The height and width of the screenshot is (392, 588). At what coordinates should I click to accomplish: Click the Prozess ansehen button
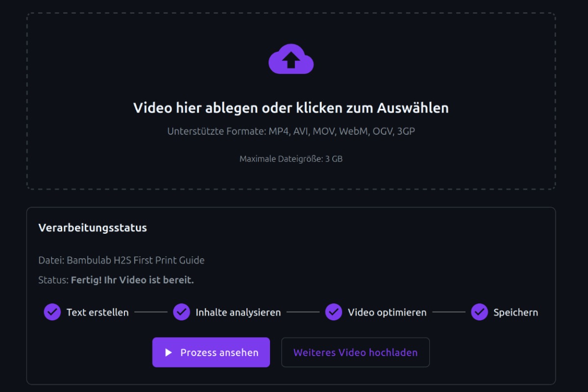click(x=211, y=352)
